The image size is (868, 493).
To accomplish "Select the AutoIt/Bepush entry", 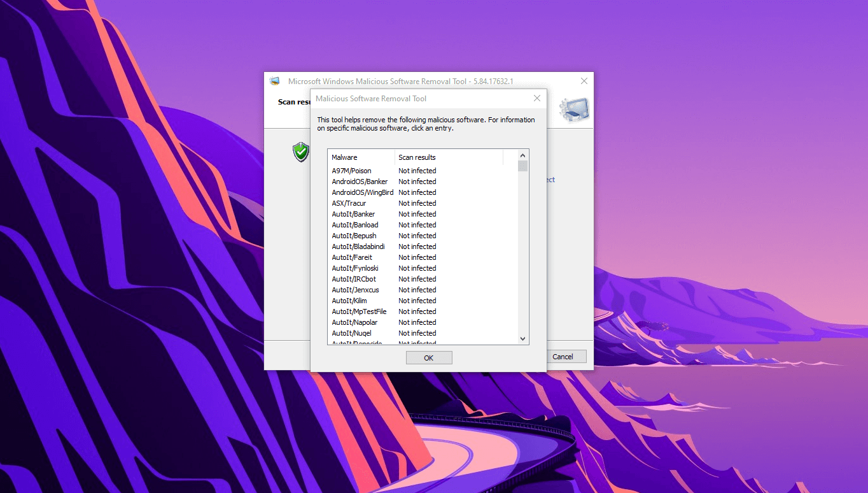I will coord(354,236).
